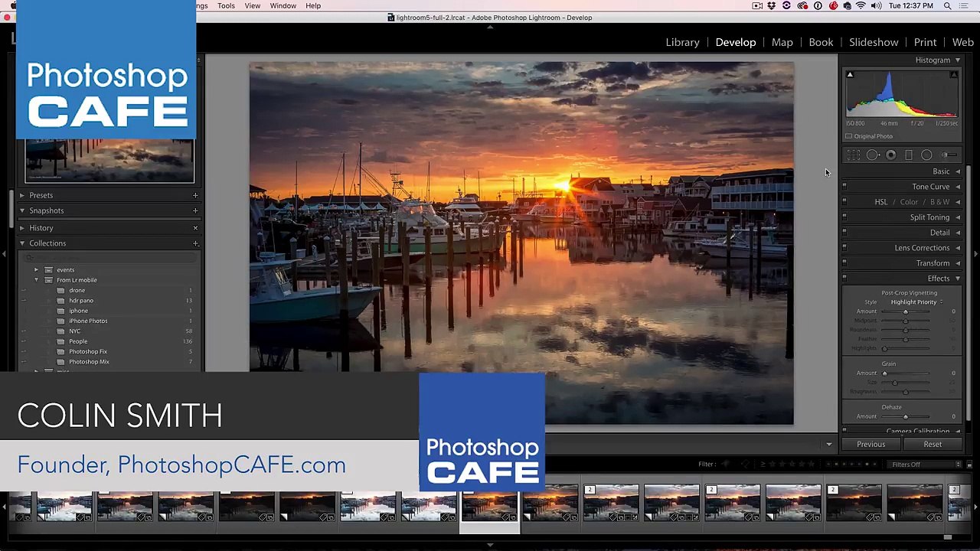980x551 pixels.
Task: Toggle the Lens Corrections panel switch
Action: click(x=844, y=248)
